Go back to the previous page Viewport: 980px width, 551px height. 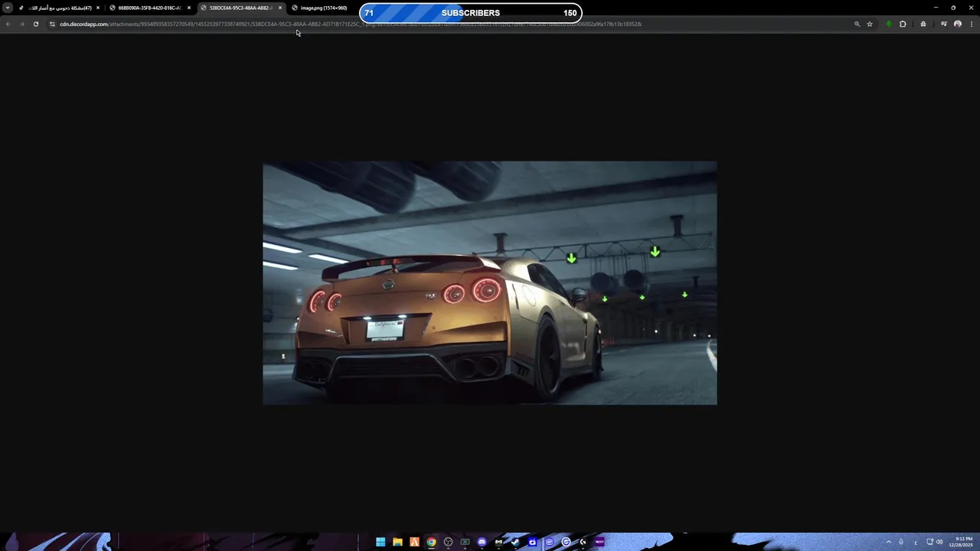(8, 24)
